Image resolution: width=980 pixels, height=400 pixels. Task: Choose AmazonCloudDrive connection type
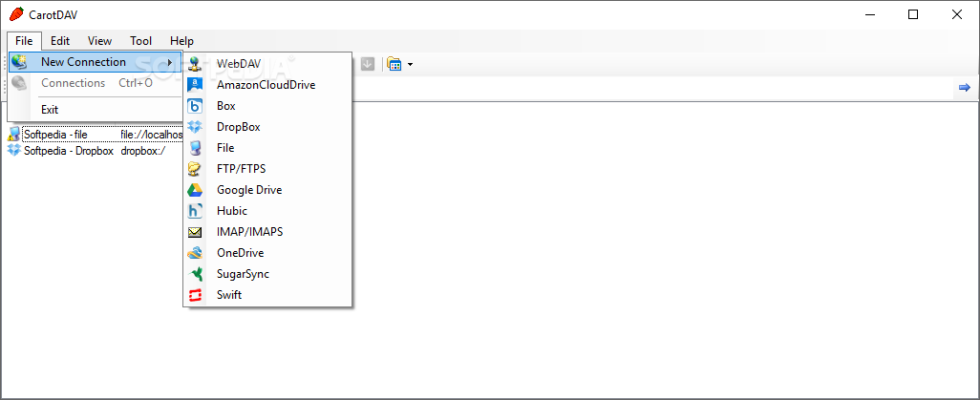click(x=267, y=85)
